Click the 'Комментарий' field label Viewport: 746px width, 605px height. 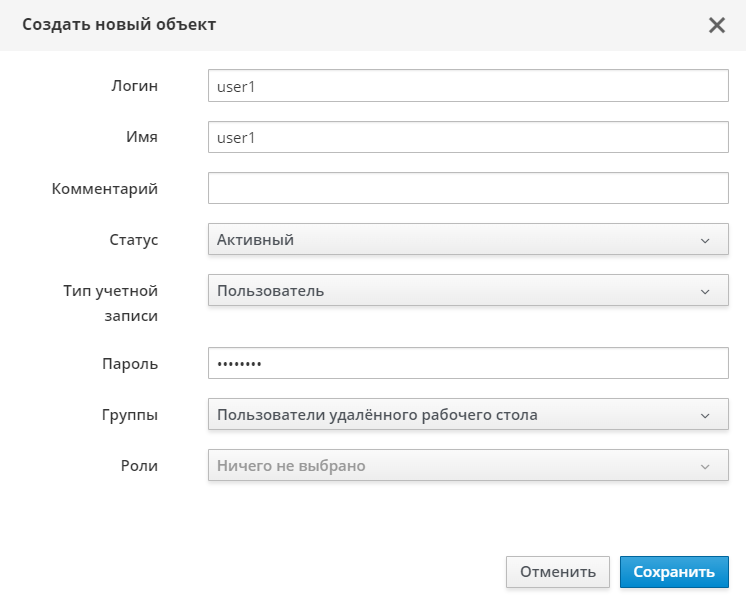tap(105, 188)
